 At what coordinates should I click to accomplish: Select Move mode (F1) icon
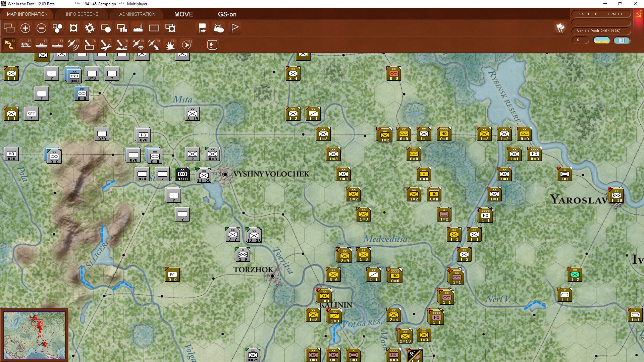9,45
